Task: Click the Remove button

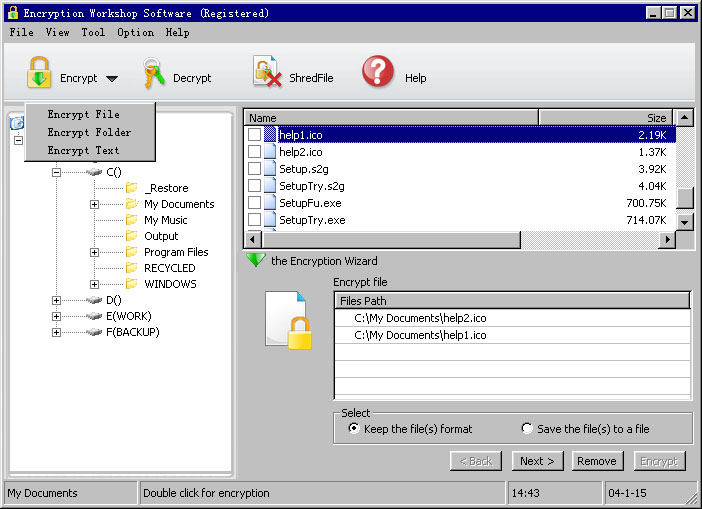Action: click(597, 461)
